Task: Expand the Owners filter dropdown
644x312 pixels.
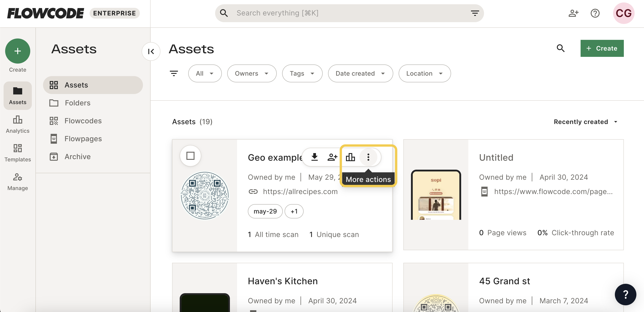Action: coord(252,73)
